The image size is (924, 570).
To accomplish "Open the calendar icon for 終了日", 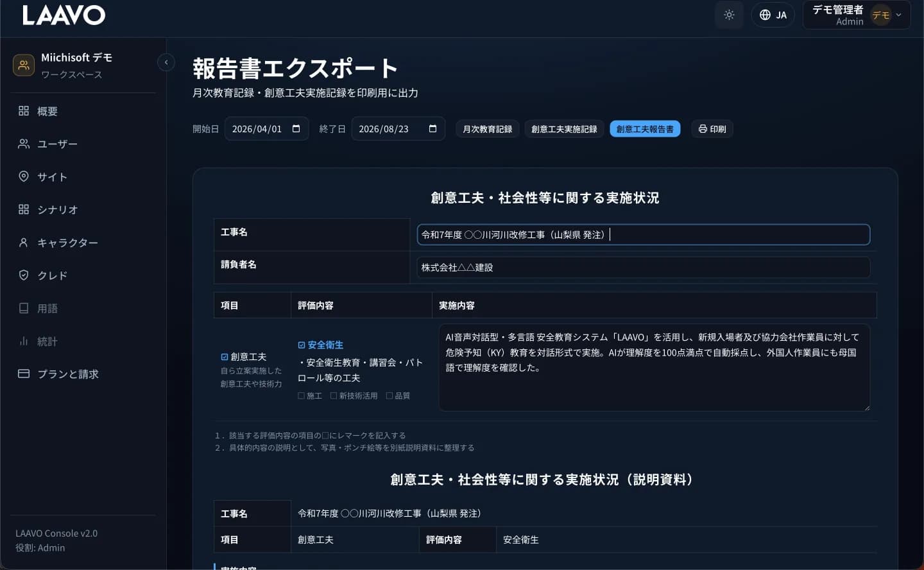I will 432,128.
